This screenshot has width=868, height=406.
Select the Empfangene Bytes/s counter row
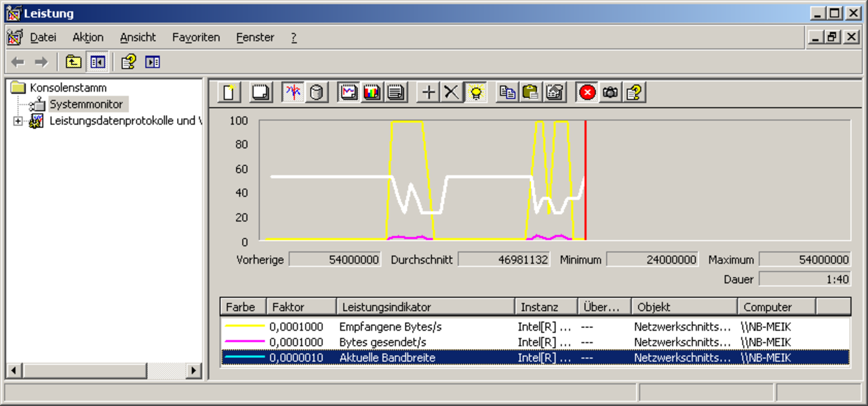pos(536,327)
